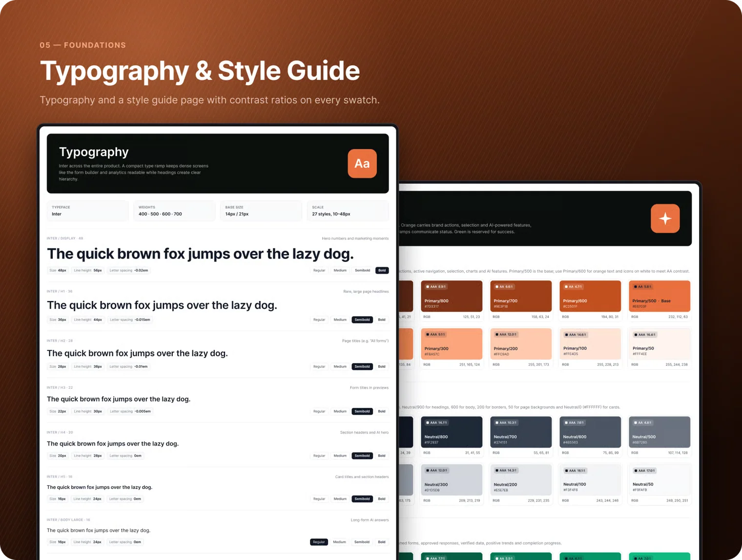Select Regular weight in the H1 36 row
This screenshot has width=742, height=560.
pos(319,320)
